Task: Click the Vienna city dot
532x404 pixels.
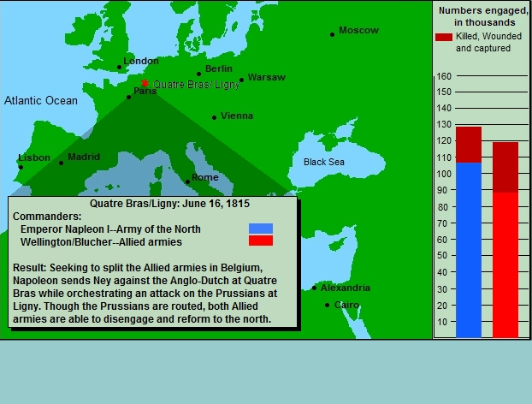Action: (x=214, y=118)
